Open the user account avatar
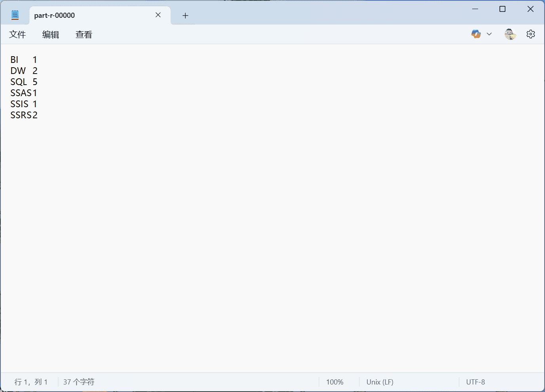 pyautogui.click(x=510, y=34)
